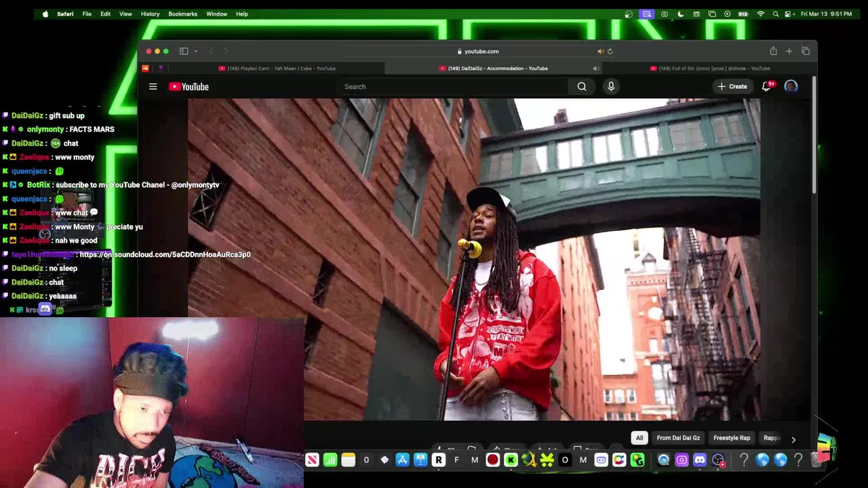Select the From Dai Dai Gz chip
This screenshot has width=868, height=488.
coord(678,438)
